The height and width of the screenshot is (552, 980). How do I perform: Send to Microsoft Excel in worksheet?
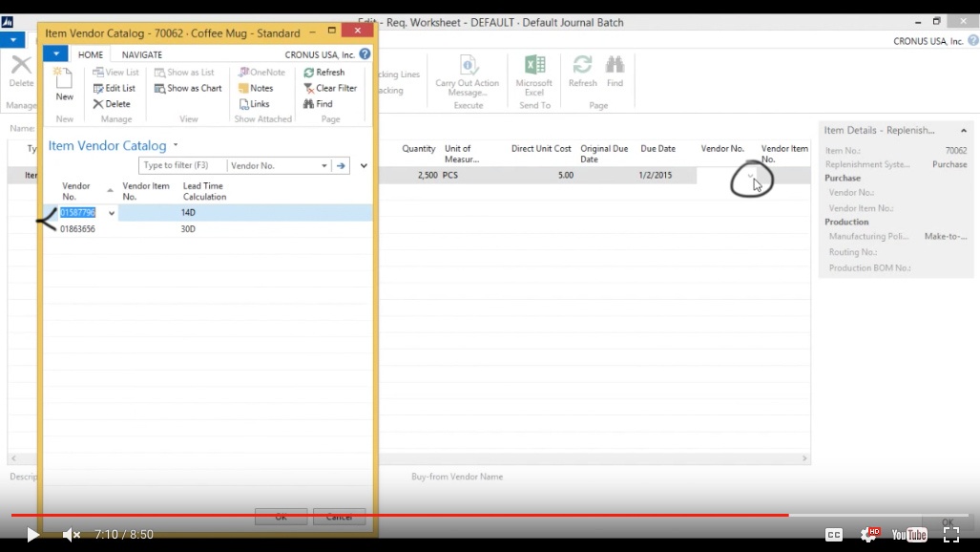pyautogui.click(x=534, y=75)
